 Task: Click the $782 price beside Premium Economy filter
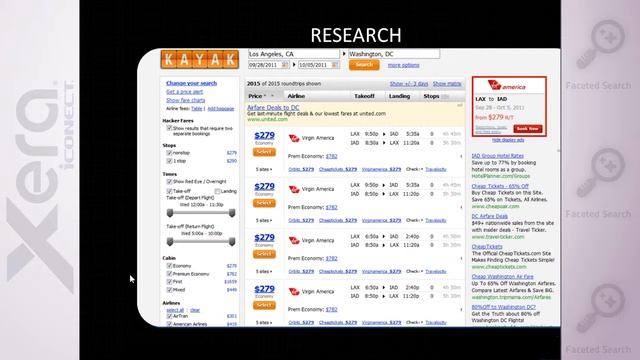tap(231, 274)
